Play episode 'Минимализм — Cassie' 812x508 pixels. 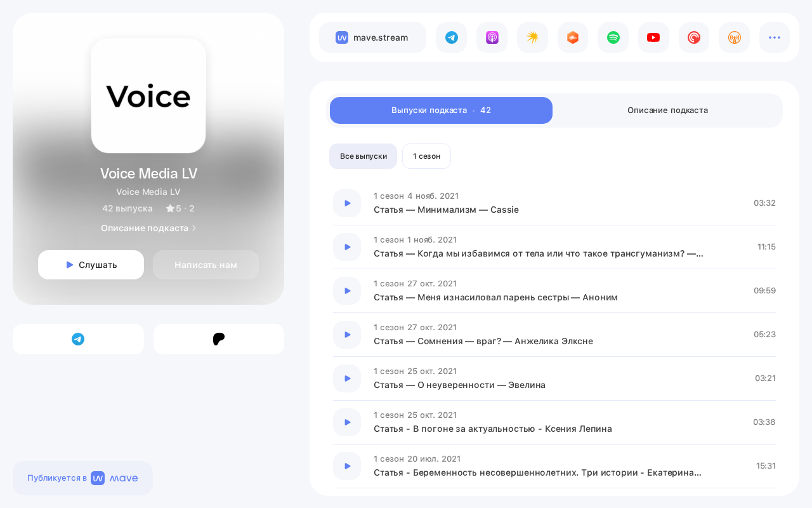347,203
